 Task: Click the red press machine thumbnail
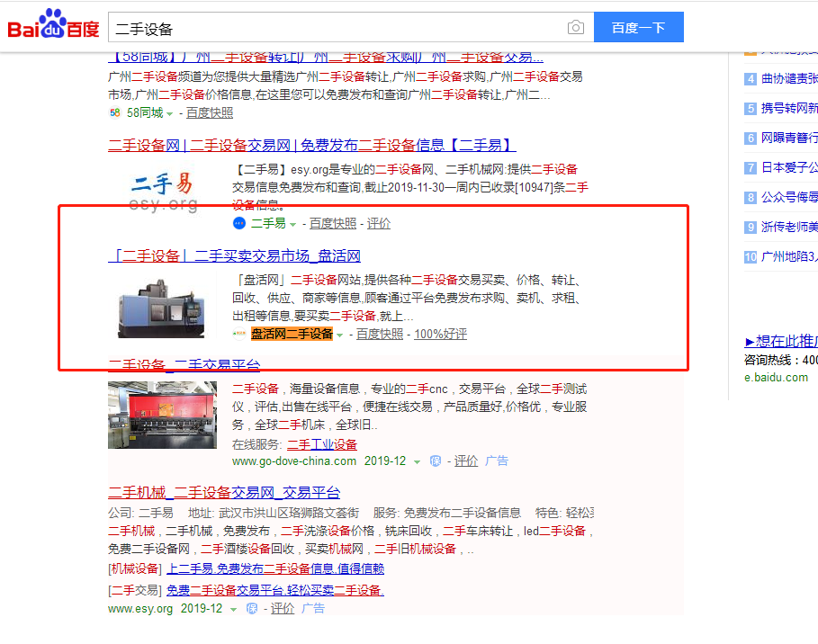click(162, 415)
